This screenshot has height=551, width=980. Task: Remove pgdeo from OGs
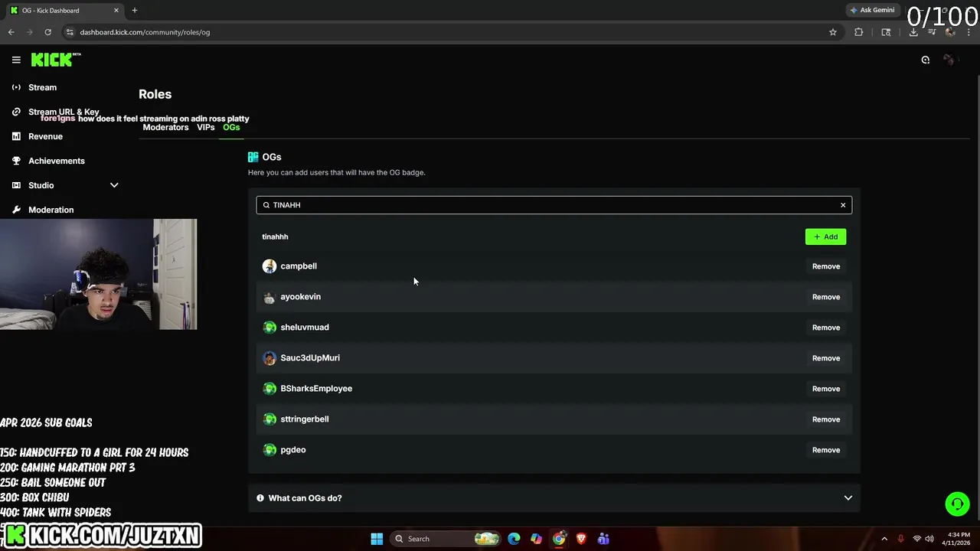click(826, 450)
